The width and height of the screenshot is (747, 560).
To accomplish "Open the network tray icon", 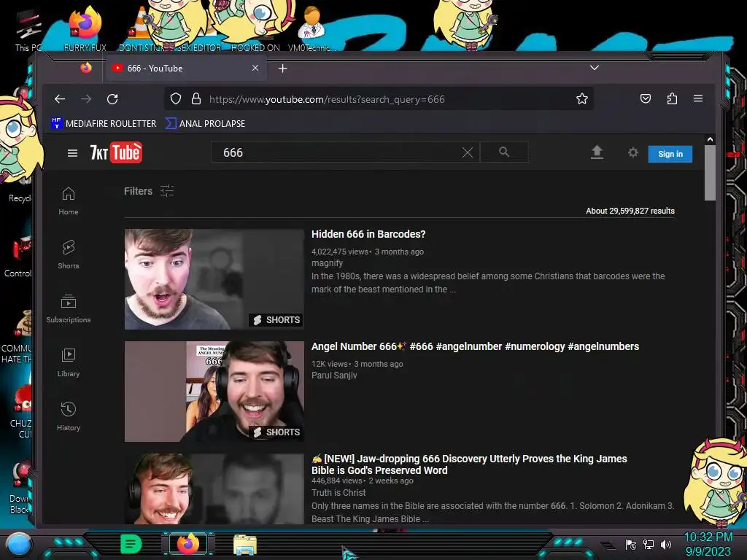I will (x=649, y=544).
